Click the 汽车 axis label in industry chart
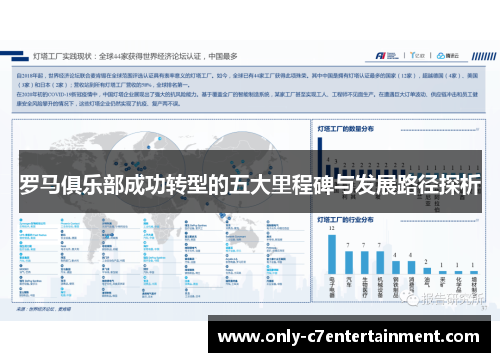Viewport: 500px width, 362px height. [x=349, y=282]
